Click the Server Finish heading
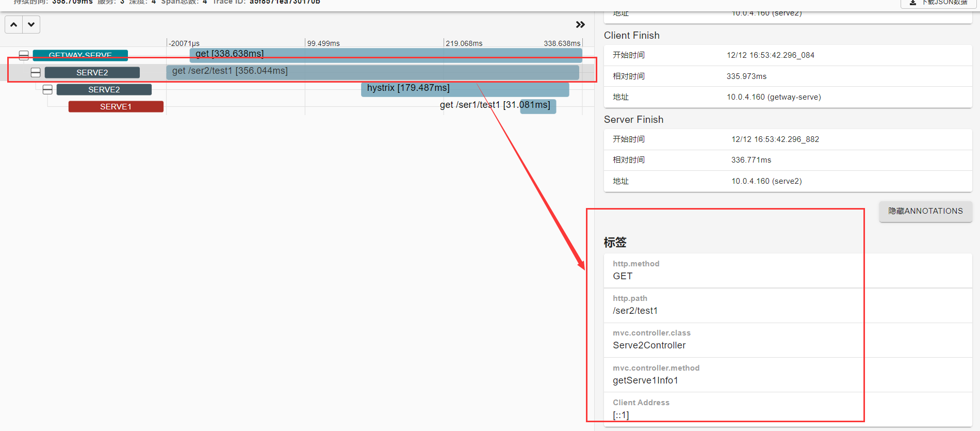This screenshot has height=431, width=980. (633, 119)
